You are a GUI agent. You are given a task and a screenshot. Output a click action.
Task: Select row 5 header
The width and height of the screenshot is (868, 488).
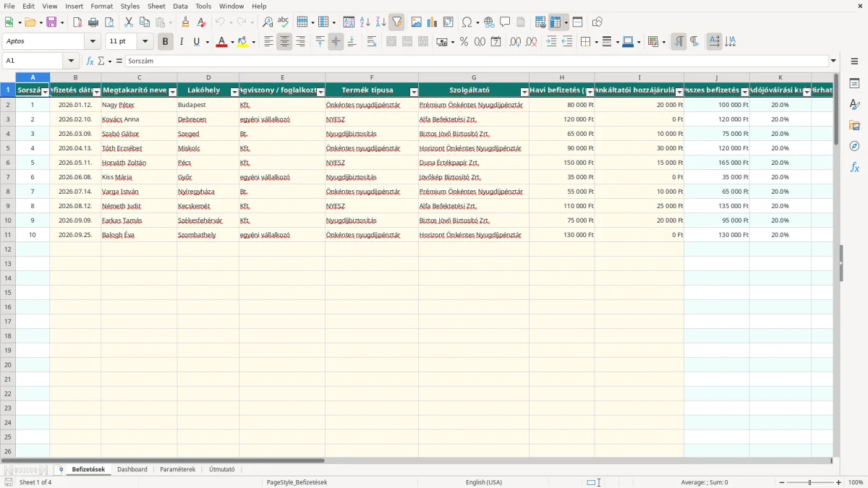(8, 148)
